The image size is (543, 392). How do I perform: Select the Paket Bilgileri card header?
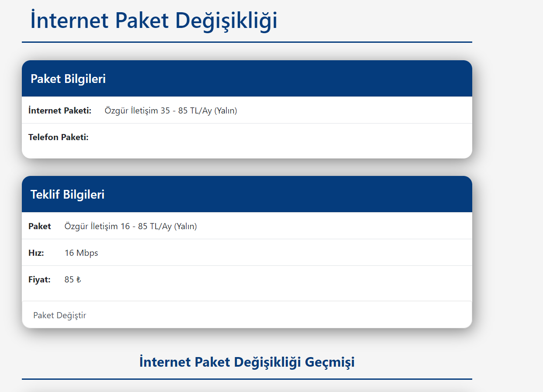tap(68, 79)
